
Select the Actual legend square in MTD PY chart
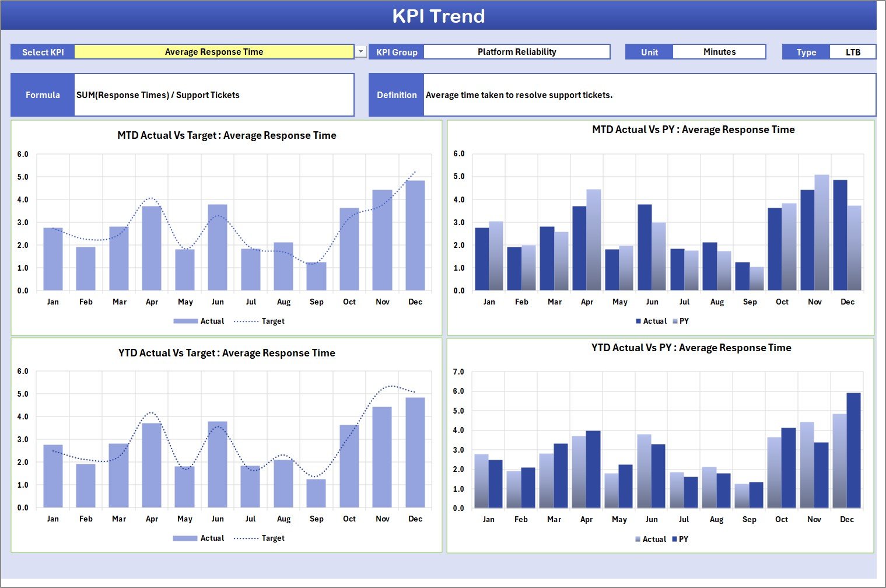tap(638, 321)
